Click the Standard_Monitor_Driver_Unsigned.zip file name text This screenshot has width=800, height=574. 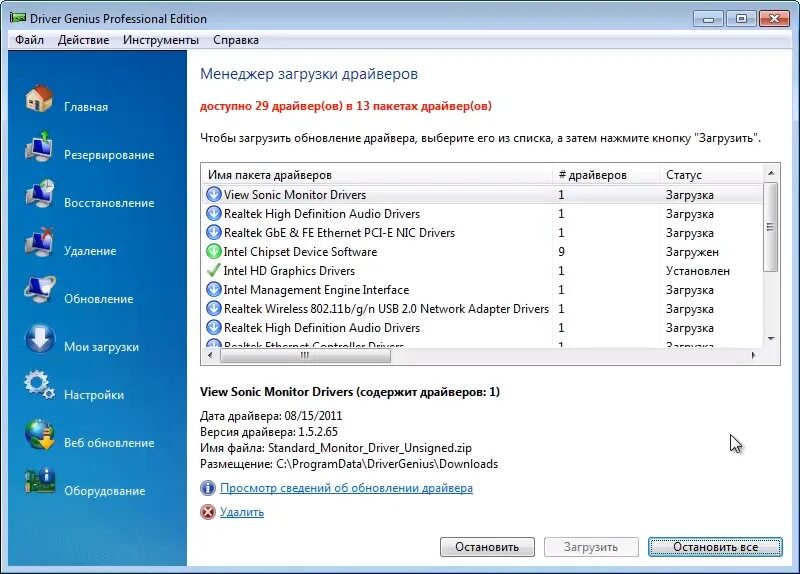[369, 448]
